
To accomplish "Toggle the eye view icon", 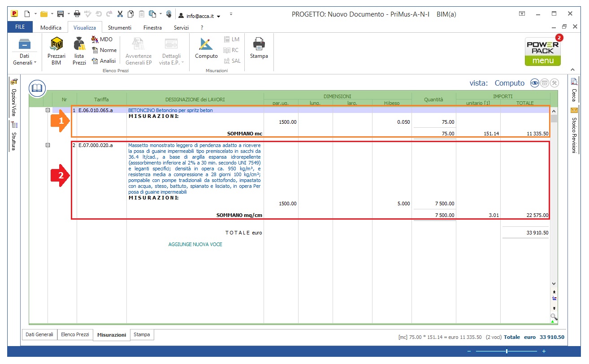I will (x=534, y=83).
